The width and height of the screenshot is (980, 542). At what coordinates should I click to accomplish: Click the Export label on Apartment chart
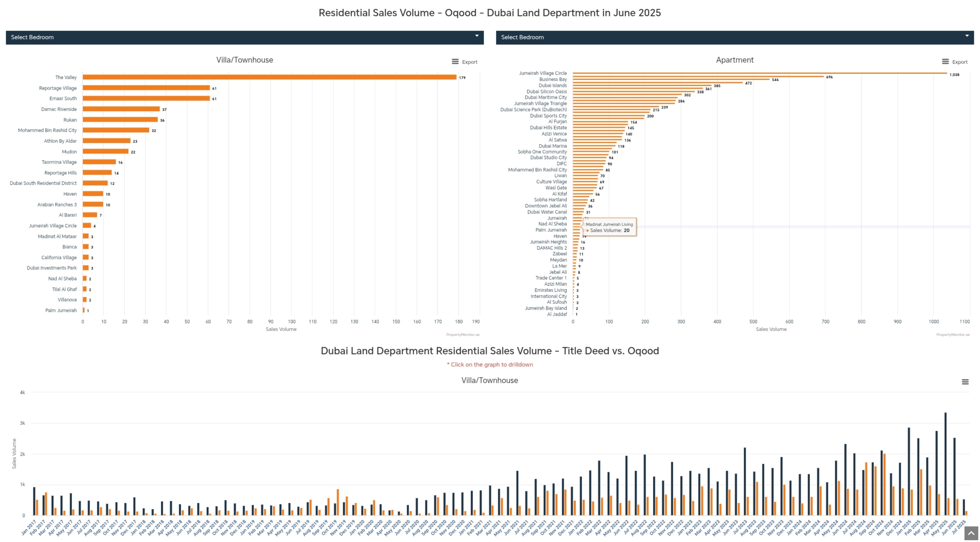pyautogui.click(x=960, y=62)
